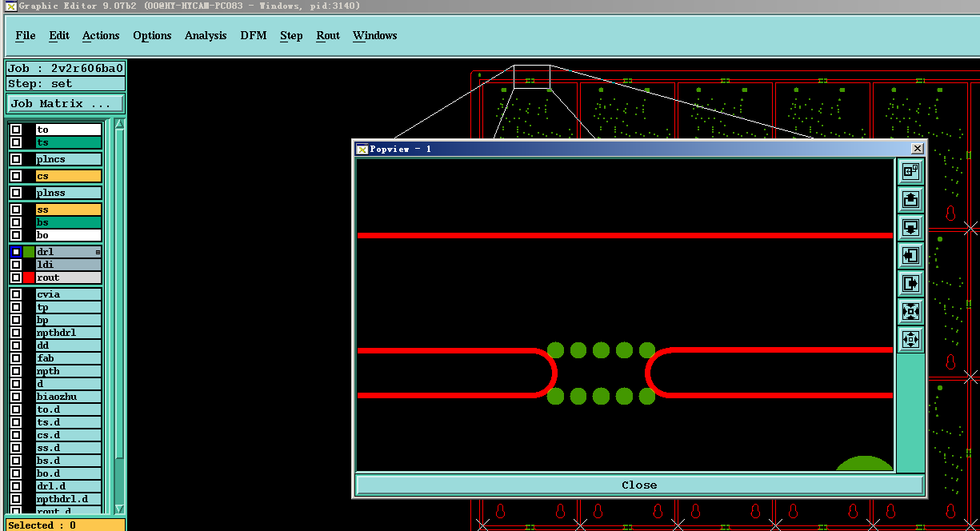Image resolution: width=980 pixels, height=531 pixels.
Task: Toggle checkbox for layer bs
Action: (x=16, y=222)
